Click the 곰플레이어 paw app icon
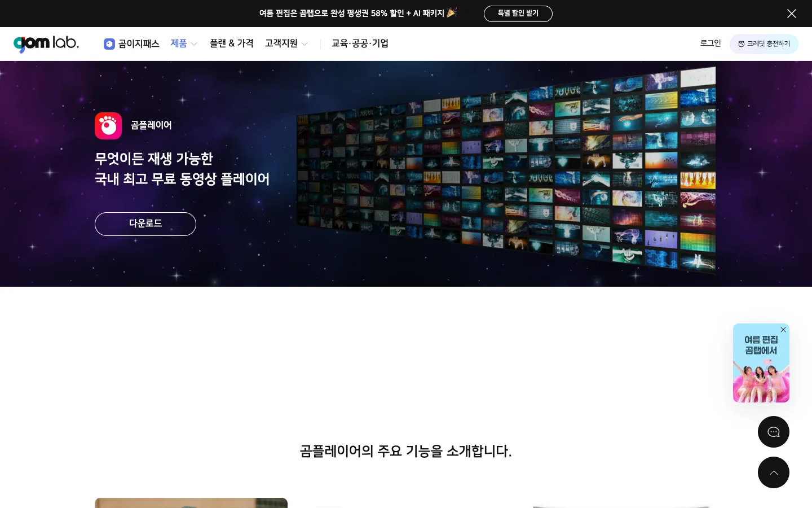 point(108,126)
